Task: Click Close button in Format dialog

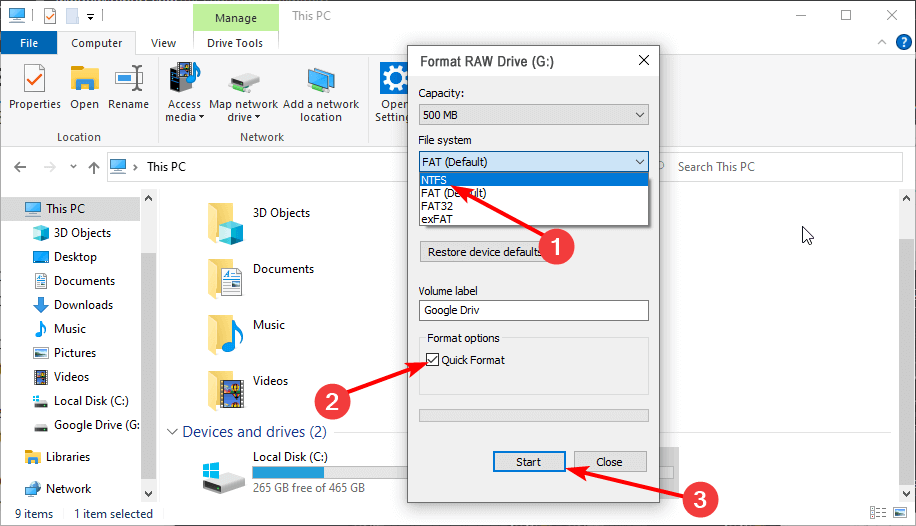Action: click(x=609, y=462)
